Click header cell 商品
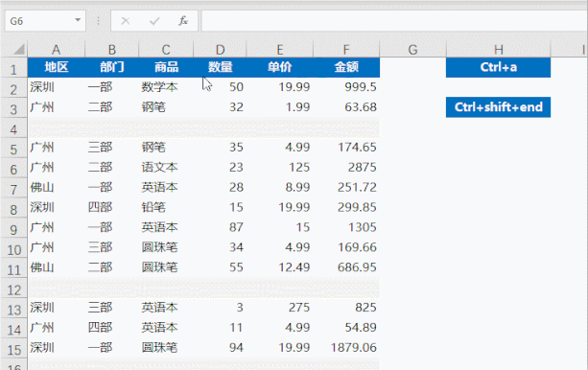The image size is (588, 370). [x=166, y=67]
